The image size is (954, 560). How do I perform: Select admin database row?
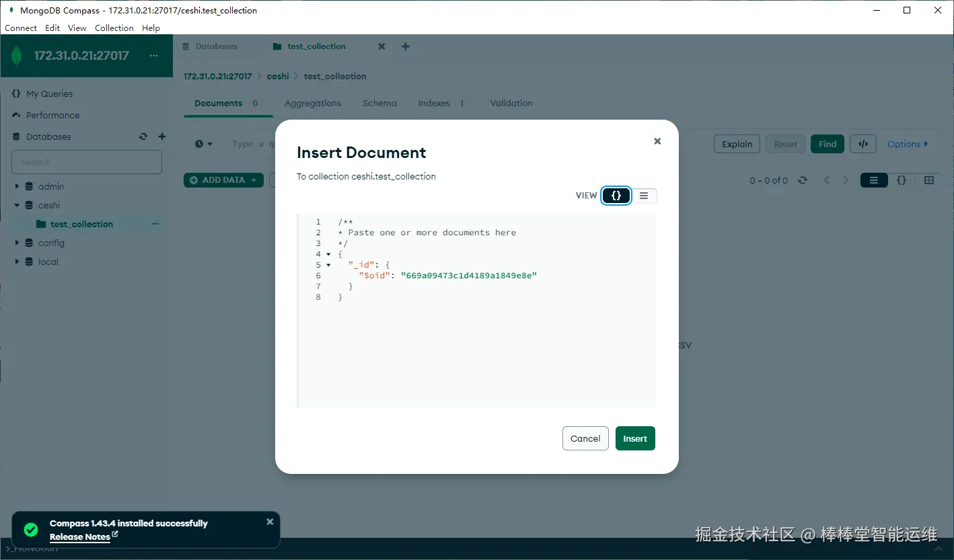(86, 186)
